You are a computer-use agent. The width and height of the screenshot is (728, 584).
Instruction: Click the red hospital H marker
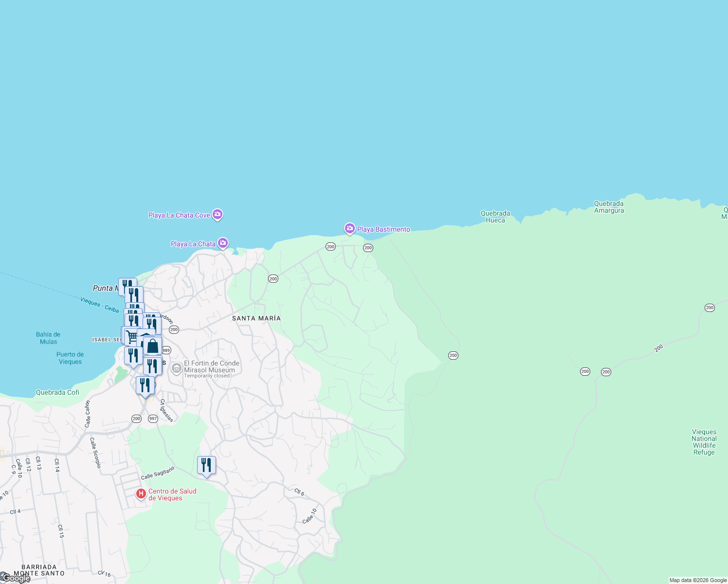(x=141, y=494)
